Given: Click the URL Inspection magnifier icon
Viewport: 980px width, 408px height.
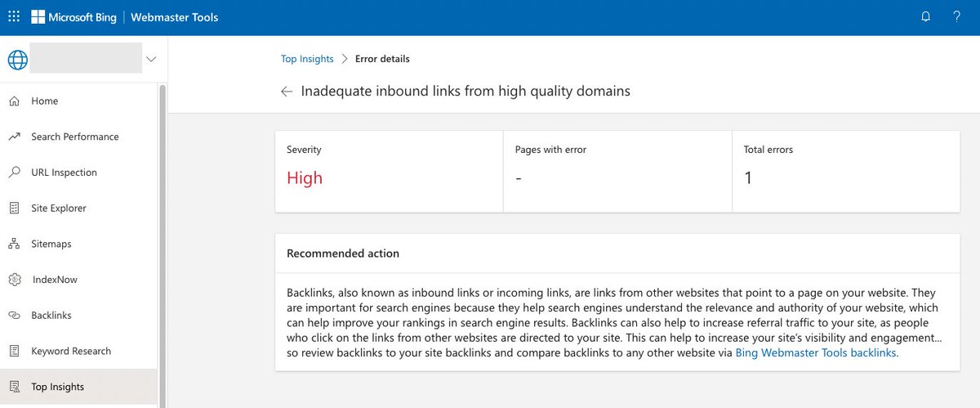Looking at the screenshot, I should point(14,173).
